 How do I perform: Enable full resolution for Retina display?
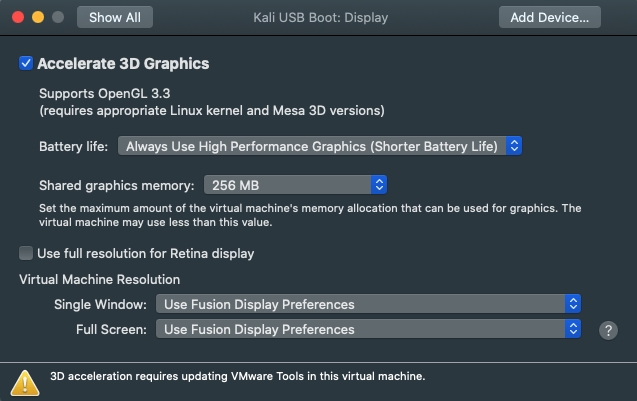point(26,254)
